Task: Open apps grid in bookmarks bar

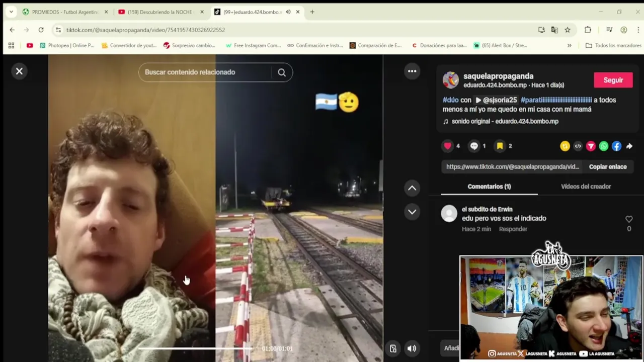Action: click(11, 45)
